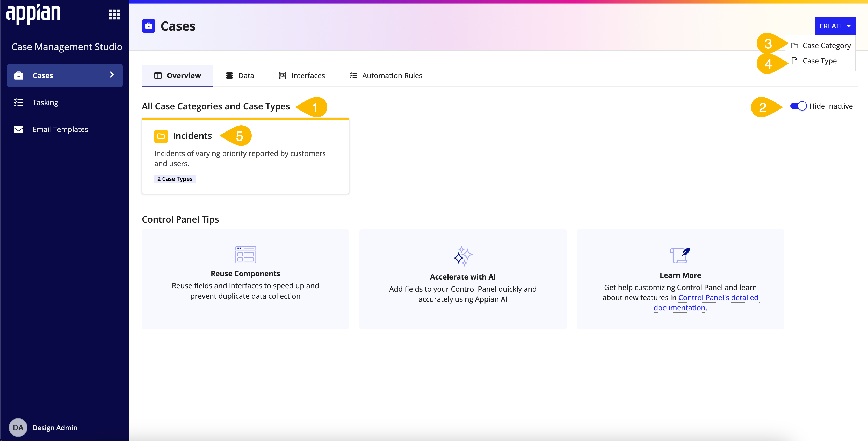Click the 2 Case Types tag
This screenshot has height=441, width=868.
175,179
